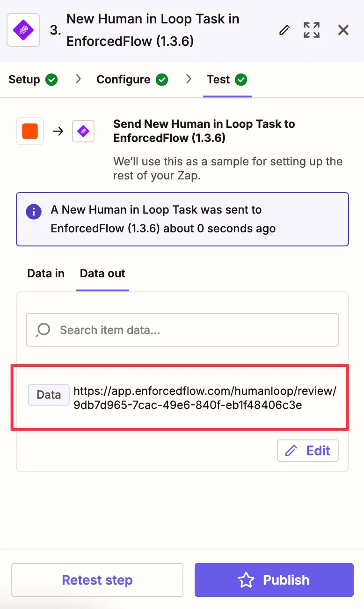This screenshot has height=609, width=364.
Task: Click the info icon in the banner
Action: coord(34,212)
